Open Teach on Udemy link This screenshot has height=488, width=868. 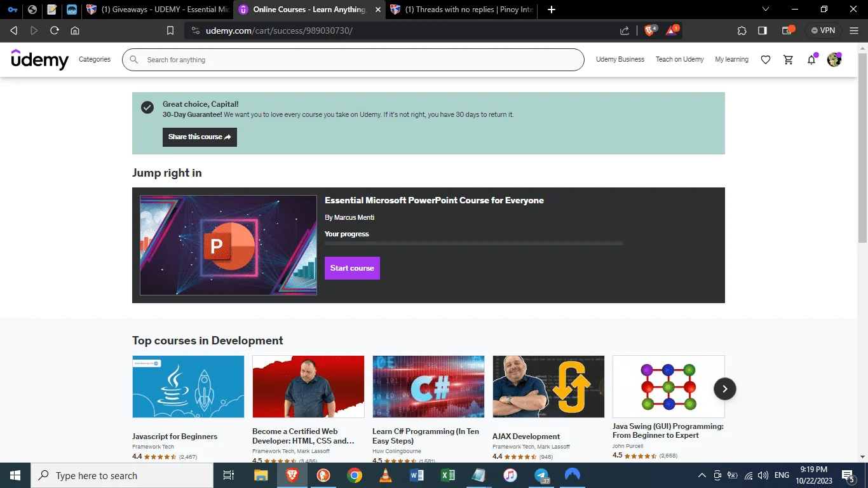tap(680, 59)
